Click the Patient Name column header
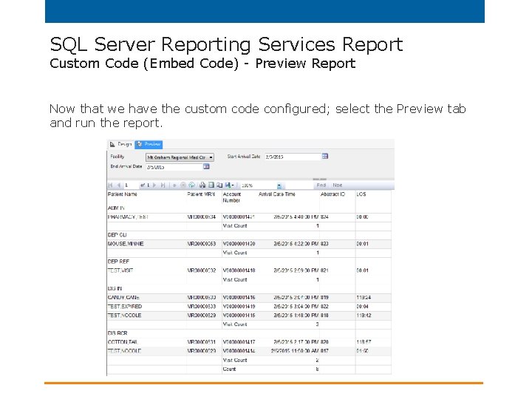The image size is (532, 399). coord(123,194)
